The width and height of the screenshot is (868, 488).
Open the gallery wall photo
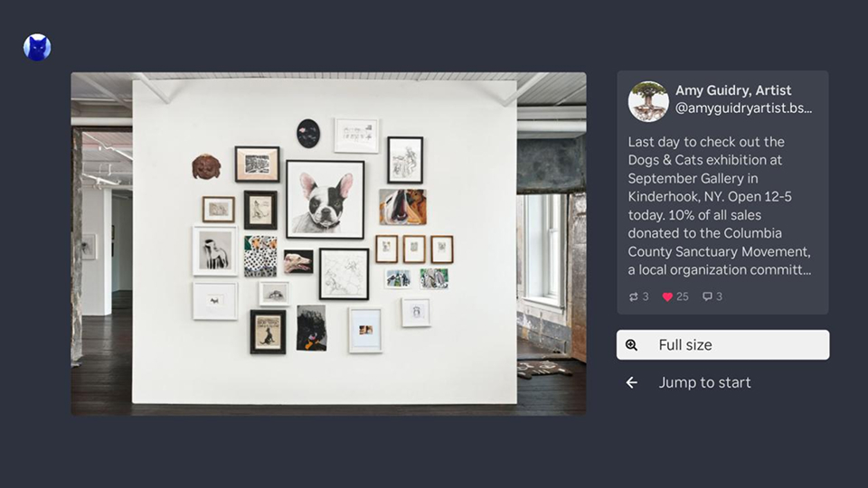(x=328, y=243)
